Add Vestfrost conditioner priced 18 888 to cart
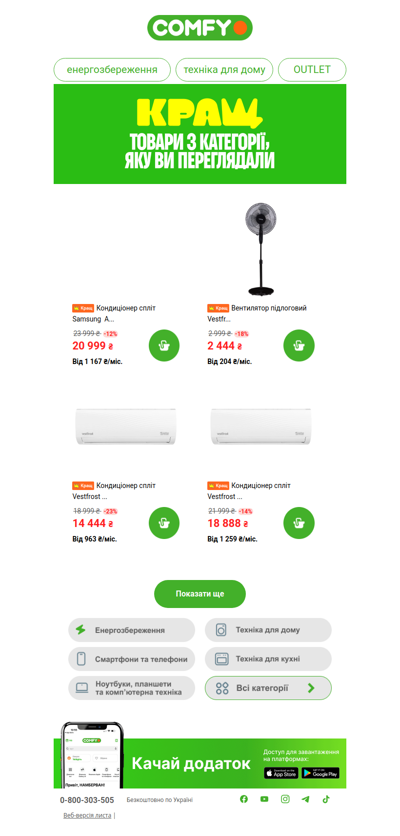400x836 pixels. (x=299, y=523)
